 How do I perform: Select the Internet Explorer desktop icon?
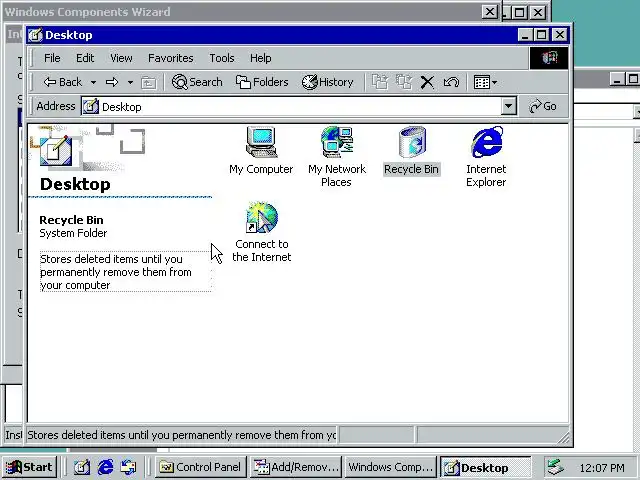[x=486, y=157]
